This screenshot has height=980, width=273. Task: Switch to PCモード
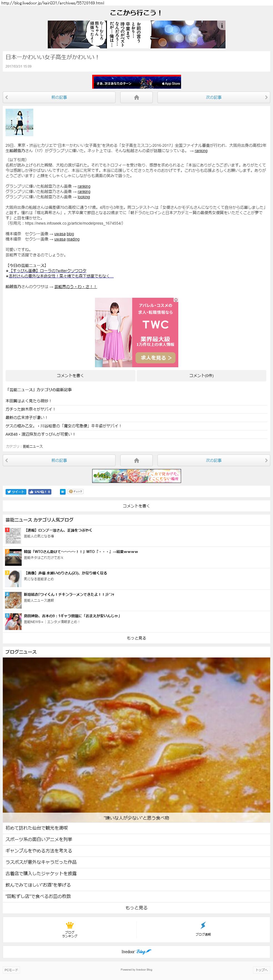click(x=11, y=970)
